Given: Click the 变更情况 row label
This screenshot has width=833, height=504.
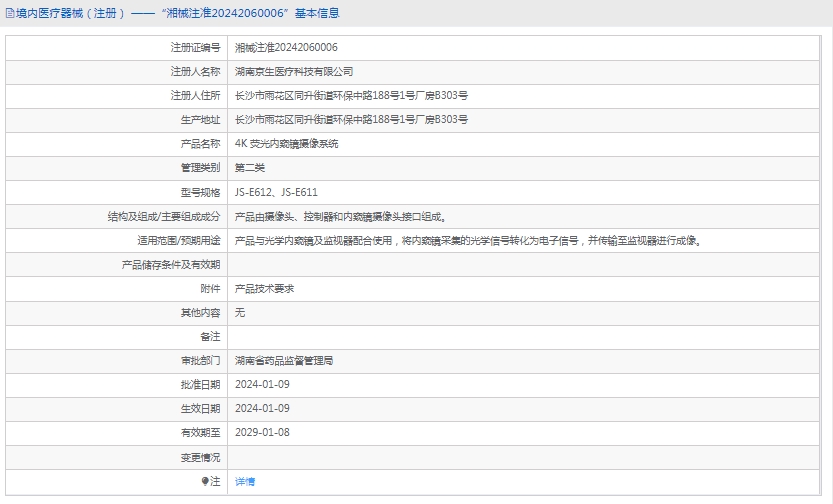Looking at the screenshot, I should click(x=200, y=457).
